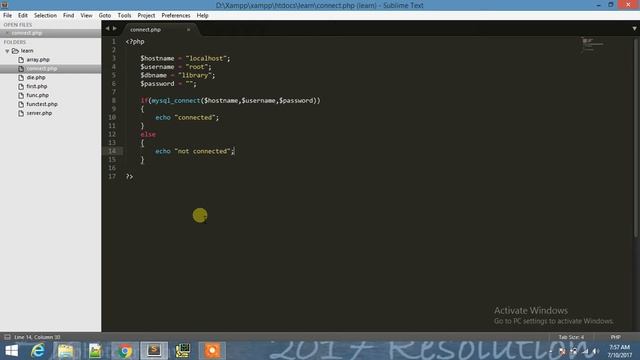Open the Find menu
Image resolution: width=640 pixels, height=360 pixels.
coord(68,16)
